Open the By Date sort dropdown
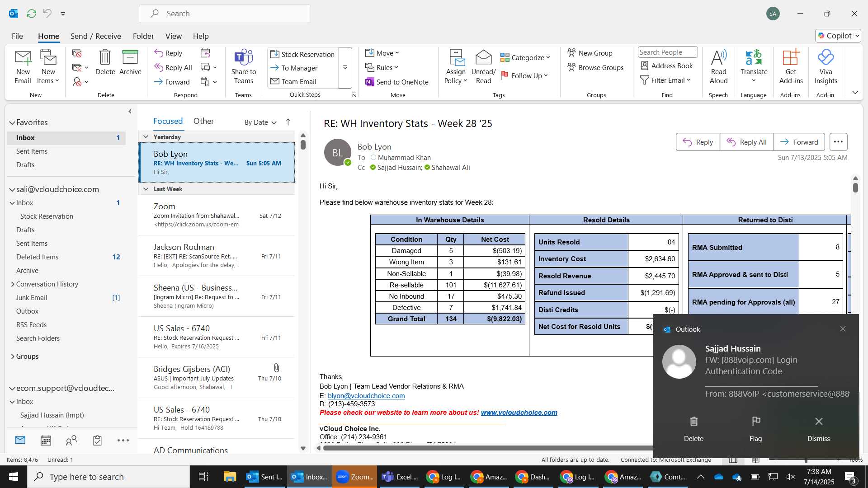This screenshot has height=488, width=868. tap(260, 122)
